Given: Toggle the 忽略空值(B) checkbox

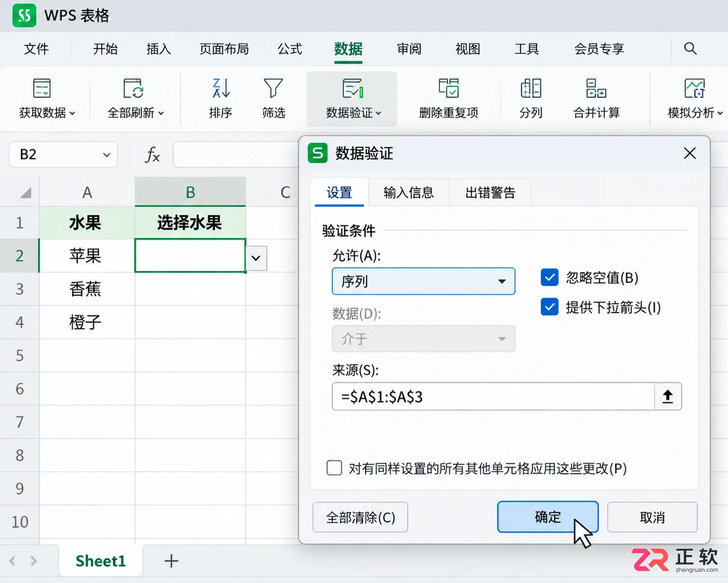Looking at the screenshot, I should (x=549, y=277).
